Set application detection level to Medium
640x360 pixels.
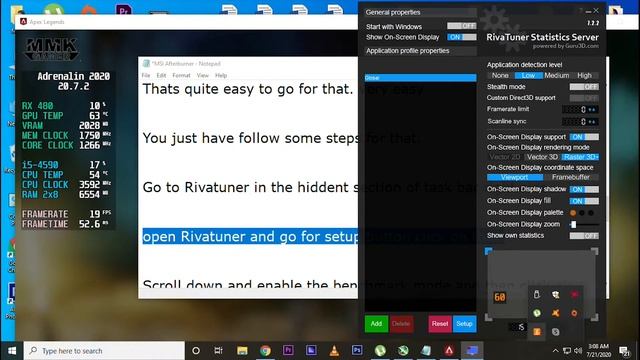tap(556, 76)
